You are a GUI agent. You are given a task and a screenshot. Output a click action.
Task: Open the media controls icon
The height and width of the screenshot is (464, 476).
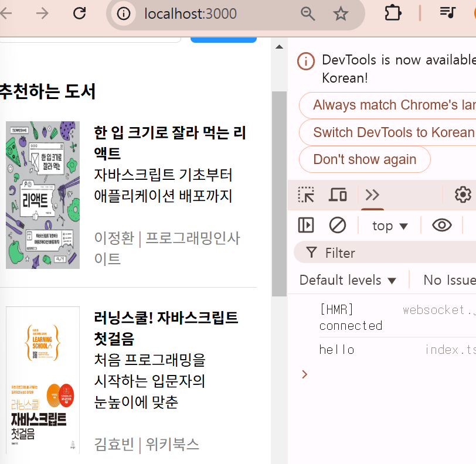click(x=448, y=13)
